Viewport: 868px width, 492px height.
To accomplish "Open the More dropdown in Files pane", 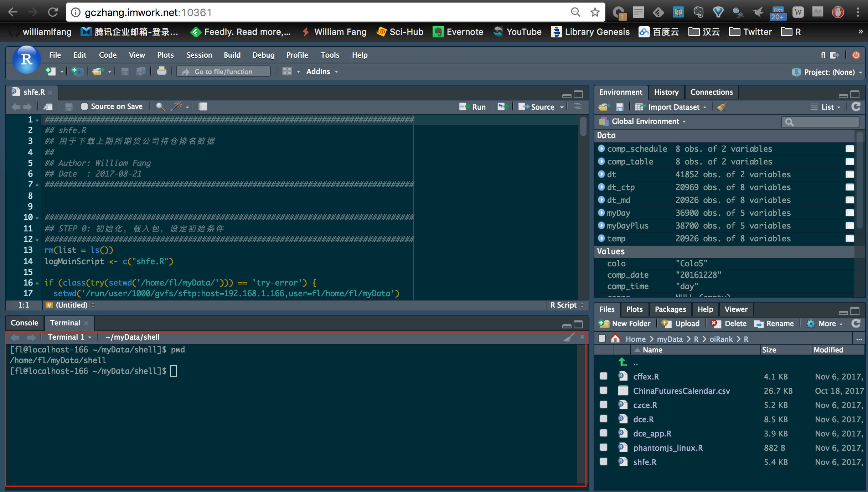I will [x=825, y=324].
